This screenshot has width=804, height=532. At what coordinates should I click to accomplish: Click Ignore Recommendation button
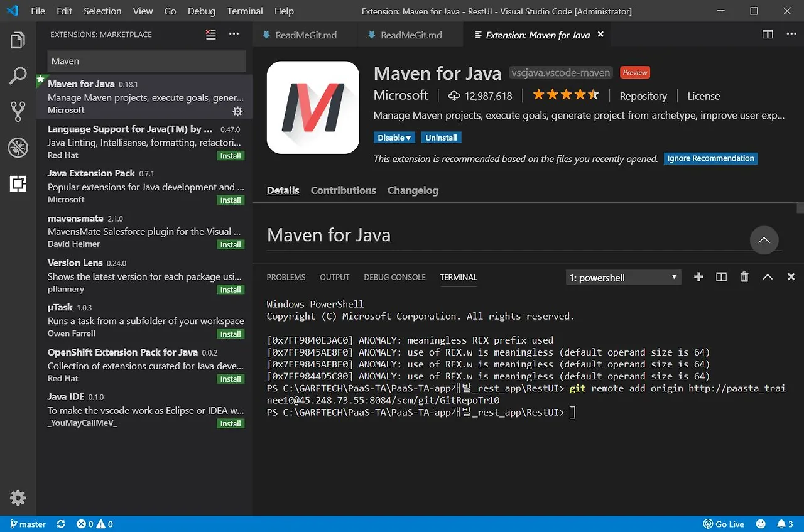pyautogui.click(x=710, y=158)
